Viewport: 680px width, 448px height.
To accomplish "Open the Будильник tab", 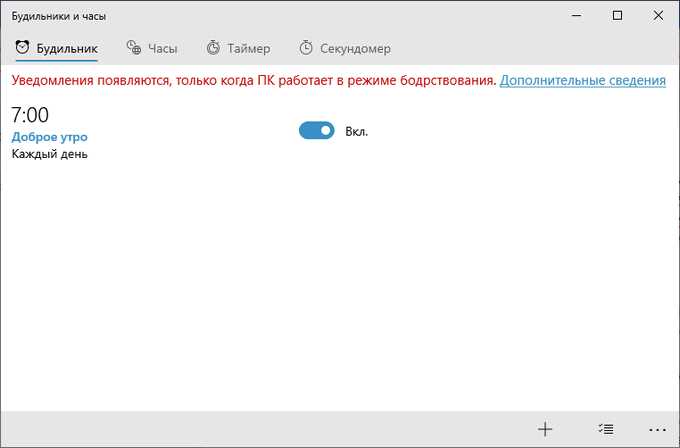I will [x=56, y=48].
